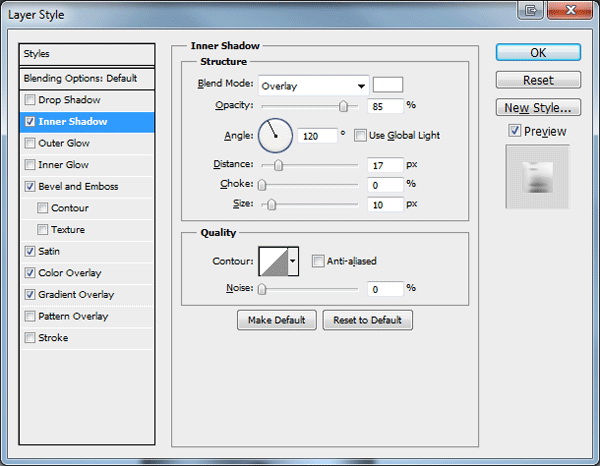Open the Inner Glow settings

[x=64, y=165]
